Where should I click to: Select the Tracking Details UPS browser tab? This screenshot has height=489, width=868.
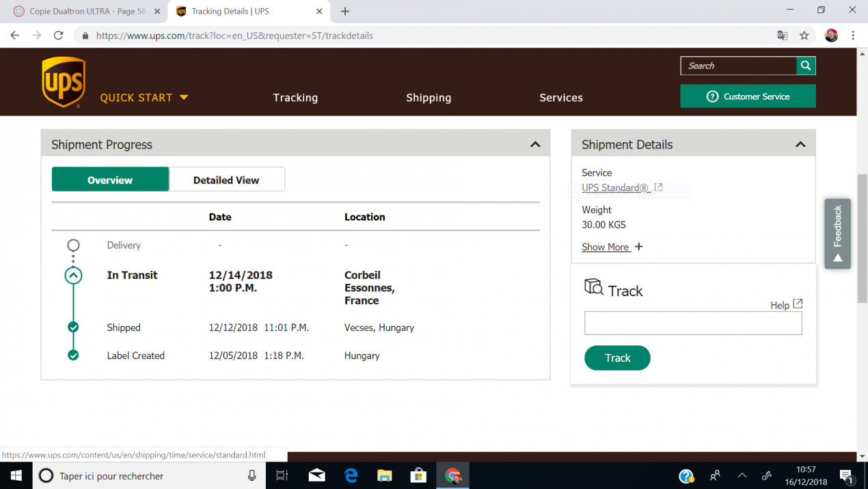(247, 12)
